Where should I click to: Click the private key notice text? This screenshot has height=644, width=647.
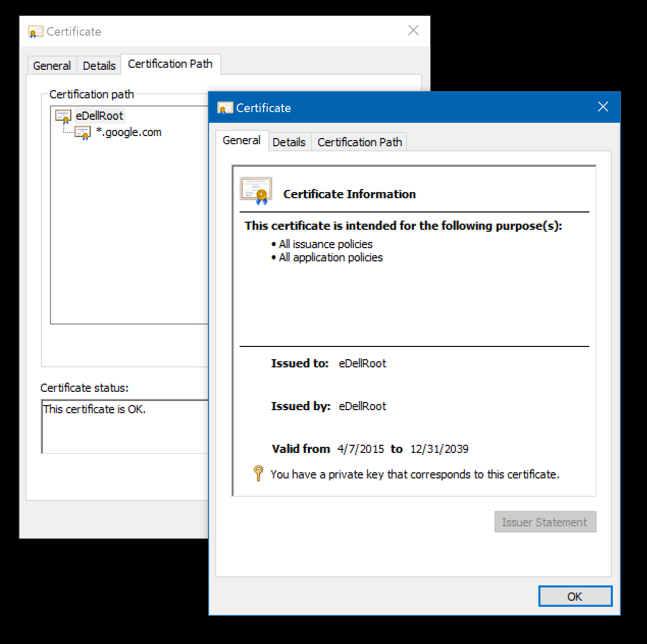[x=415, y=474]
